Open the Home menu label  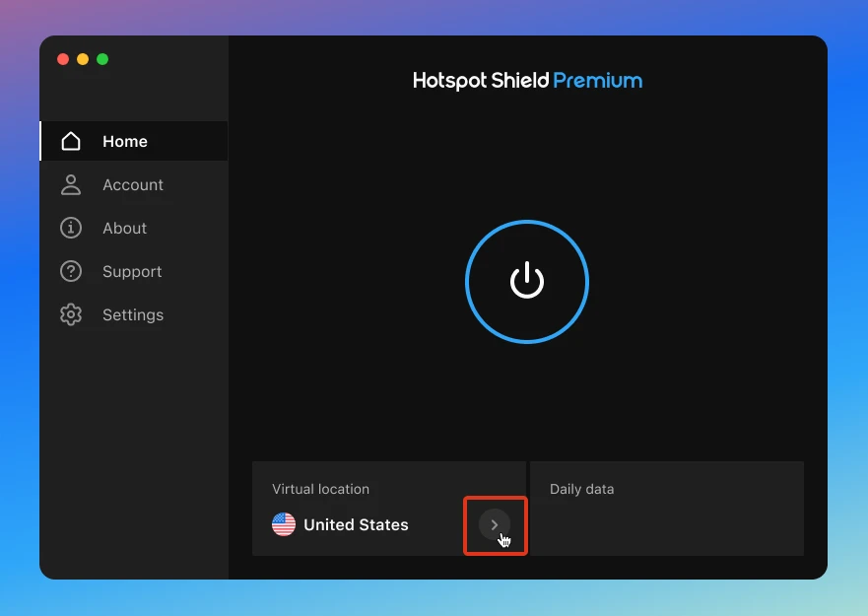coord(125,141)
